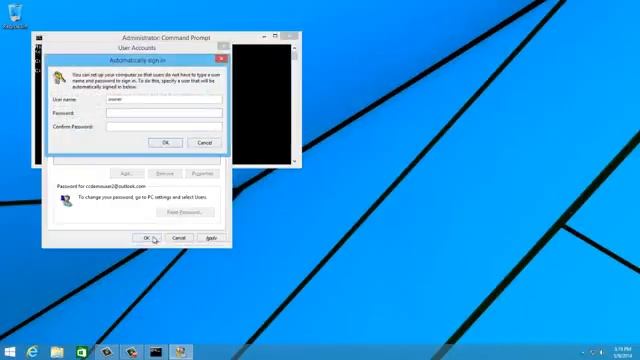Open the network icon in system tray

point(593,352)
